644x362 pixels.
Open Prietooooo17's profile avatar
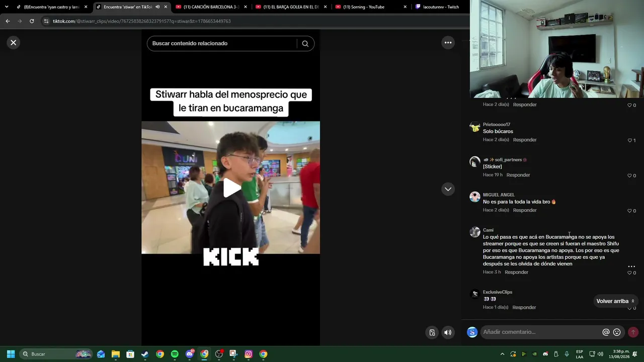click(x=474, y=126)
